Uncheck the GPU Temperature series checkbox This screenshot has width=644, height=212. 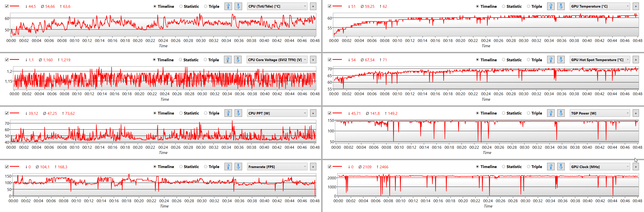click(329, 6)
